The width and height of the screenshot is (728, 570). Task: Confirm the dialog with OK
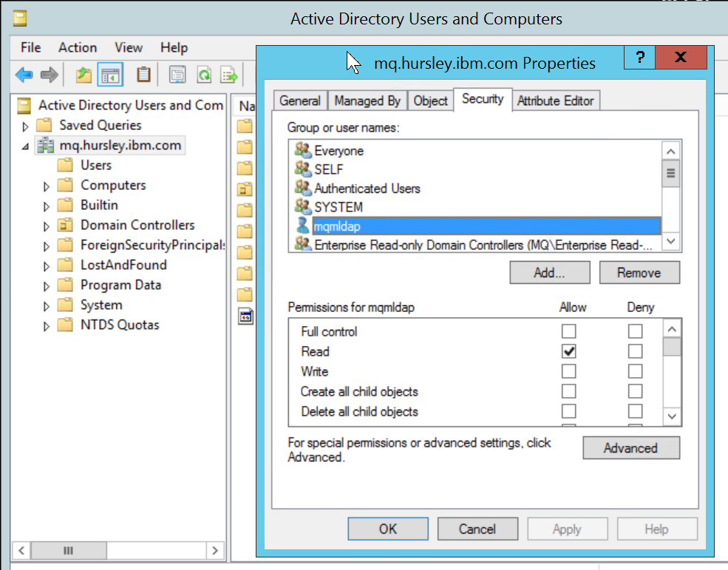click(x=388, y=529)
